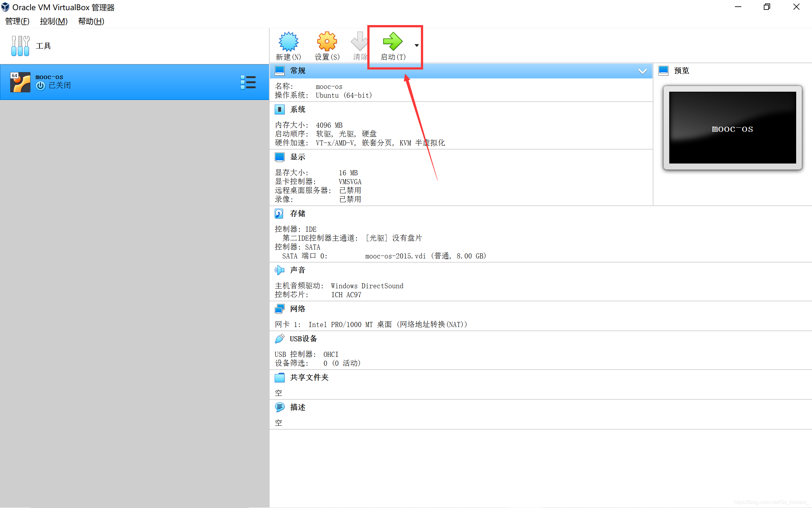812x508 pixels.
Task: Open the 管理(F) menu
Action: click(x=17, y=21)
